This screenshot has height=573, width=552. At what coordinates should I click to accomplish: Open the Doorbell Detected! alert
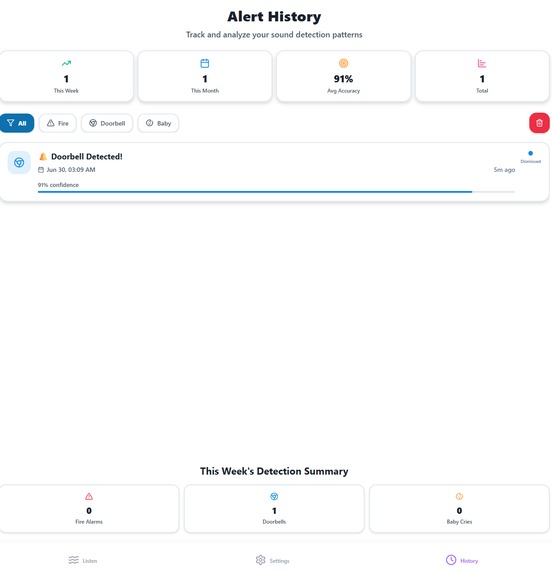click(x=274, y=172)
